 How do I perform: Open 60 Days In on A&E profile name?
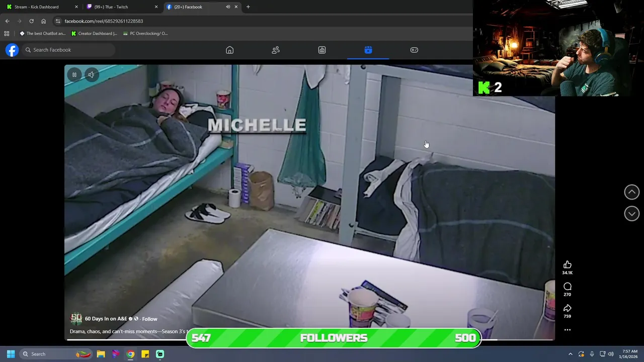pos(106,319)
